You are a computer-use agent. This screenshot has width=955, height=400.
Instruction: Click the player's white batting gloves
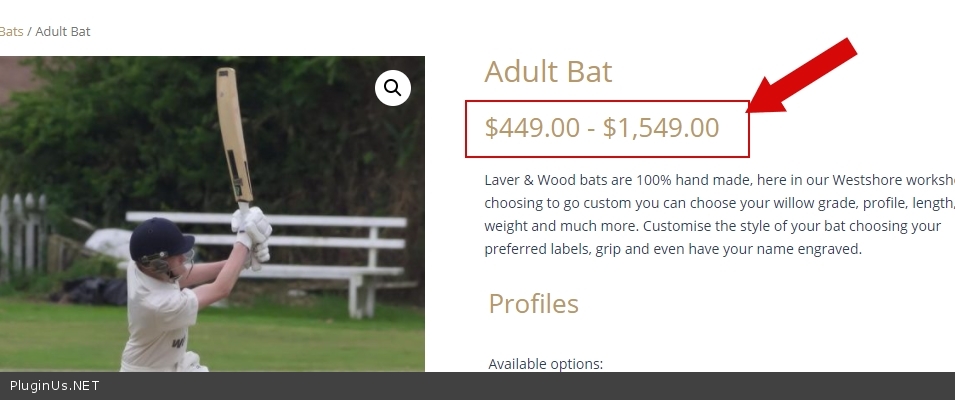point(252,228)
